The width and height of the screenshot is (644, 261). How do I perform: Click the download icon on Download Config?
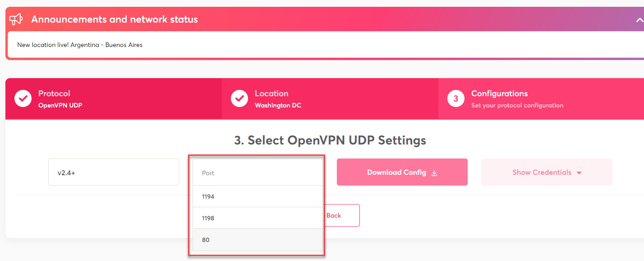(x=434, y=172)
